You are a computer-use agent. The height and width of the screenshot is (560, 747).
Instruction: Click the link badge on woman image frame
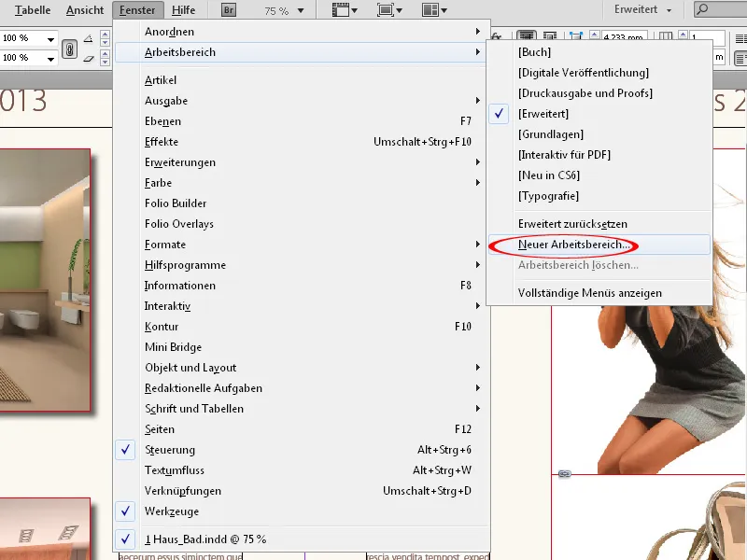[x=565, y=474]
